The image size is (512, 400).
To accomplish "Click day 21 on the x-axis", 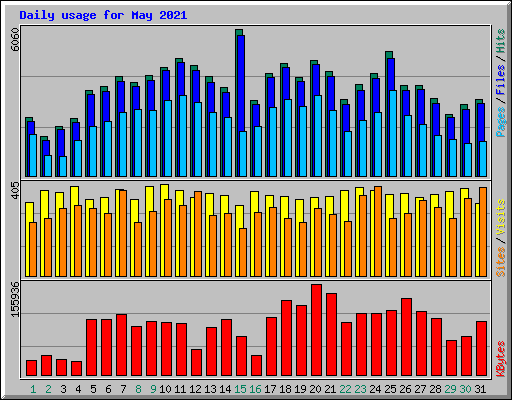I will coord(330,389).
